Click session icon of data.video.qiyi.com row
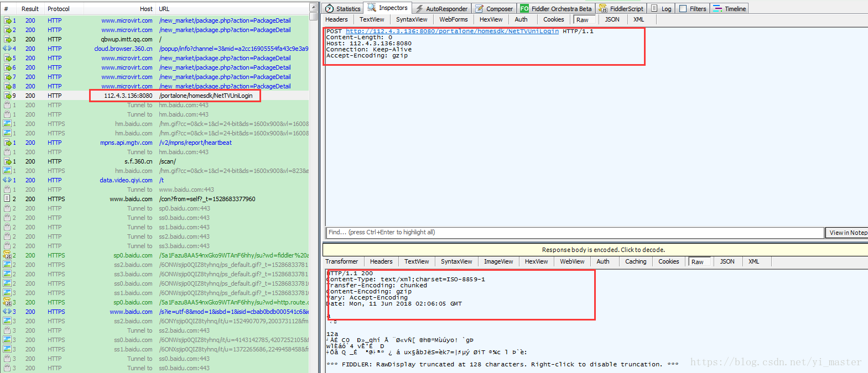This screenshot has width=868, height=373. [8, 180]
